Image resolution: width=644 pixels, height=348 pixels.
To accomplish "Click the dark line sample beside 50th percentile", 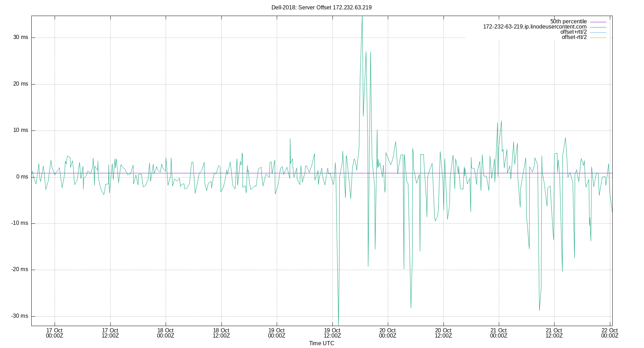I will (x=598, y=22).
